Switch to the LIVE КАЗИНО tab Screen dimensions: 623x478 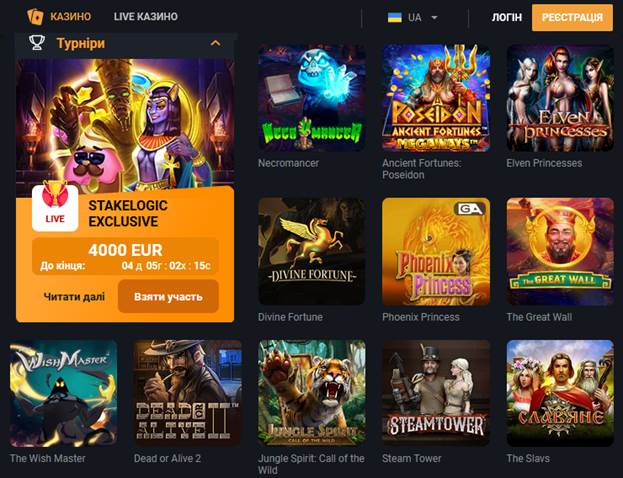click(x=146, y=17)
